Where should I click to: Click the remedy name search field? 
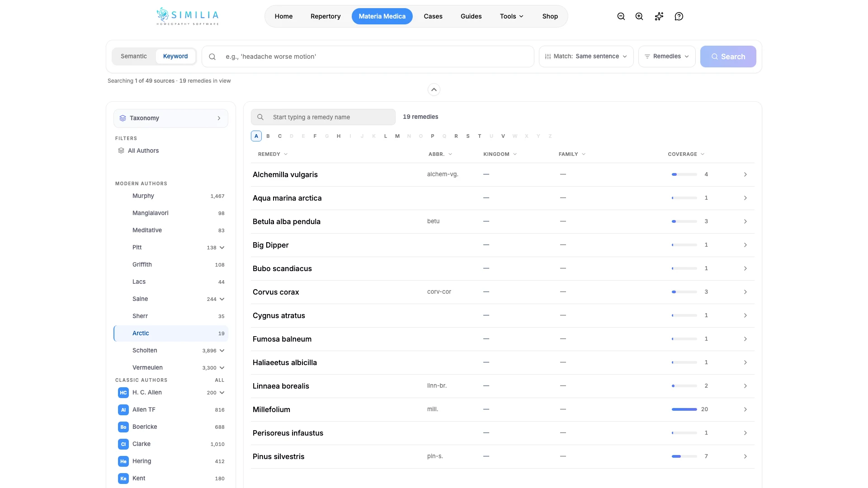tap(323, 117)
